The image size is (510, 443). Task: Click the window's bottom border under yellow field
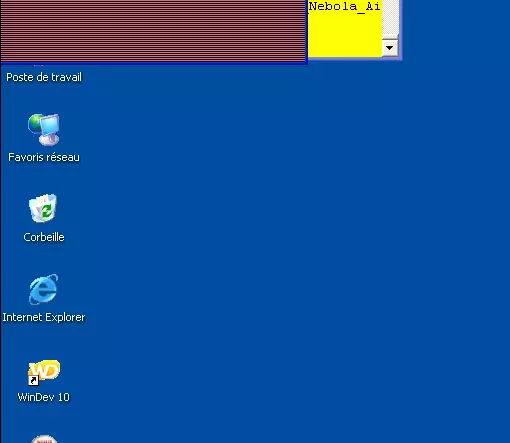tap(355, 59)
